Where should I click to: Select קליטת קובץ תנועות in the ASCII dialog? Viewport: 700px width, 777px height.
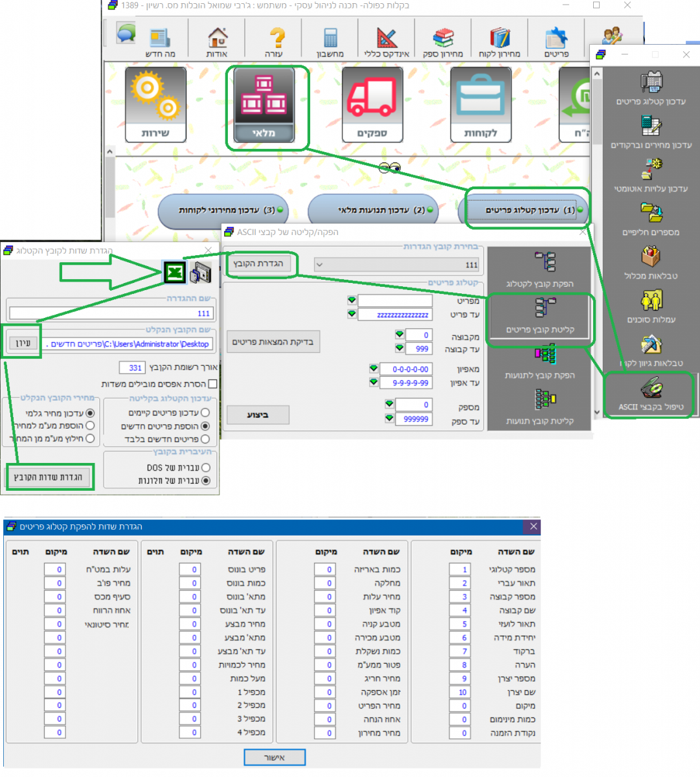coord(540,407)
